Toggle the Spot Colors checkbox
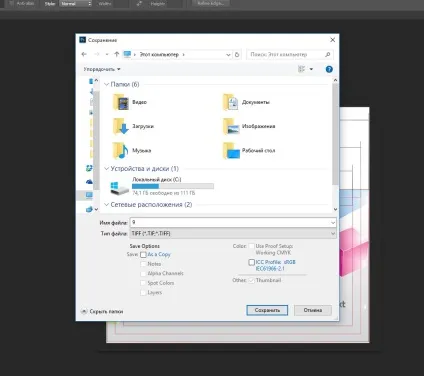This screenshot has width=424, height=376. (x=143, y=283)
